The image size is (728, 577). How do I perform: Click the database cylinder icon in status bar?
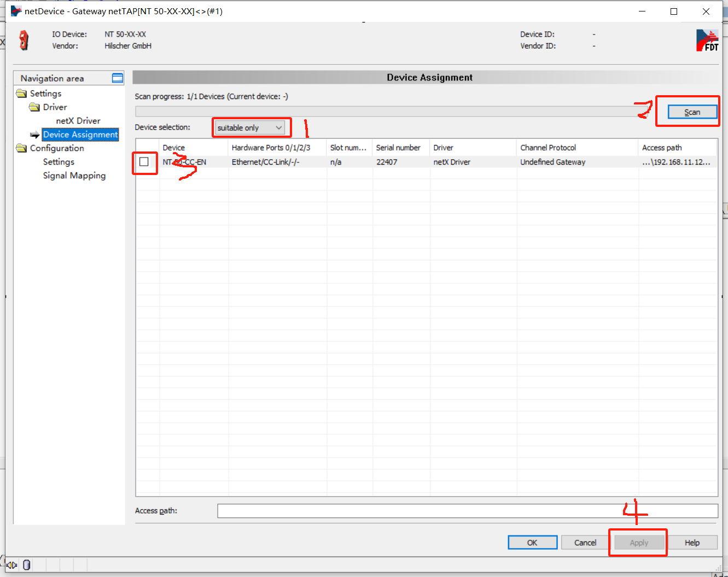click(x=27, y=565)
